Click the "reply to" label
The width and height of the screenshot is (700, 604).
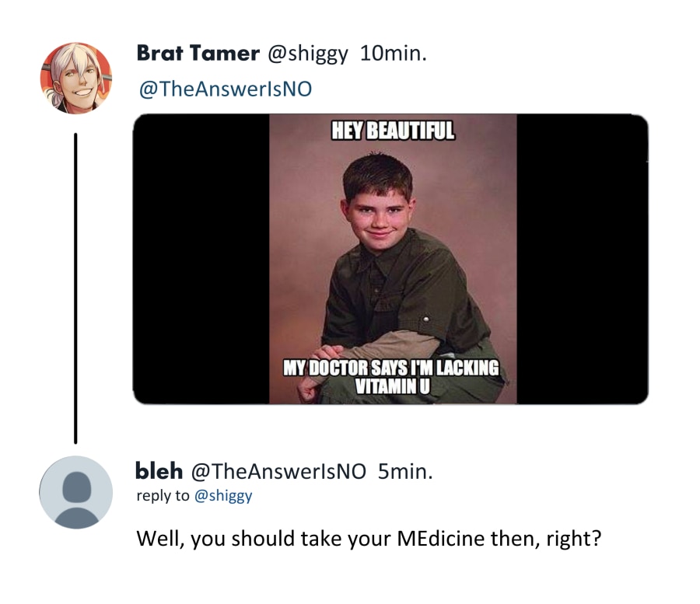pos(163,496)
